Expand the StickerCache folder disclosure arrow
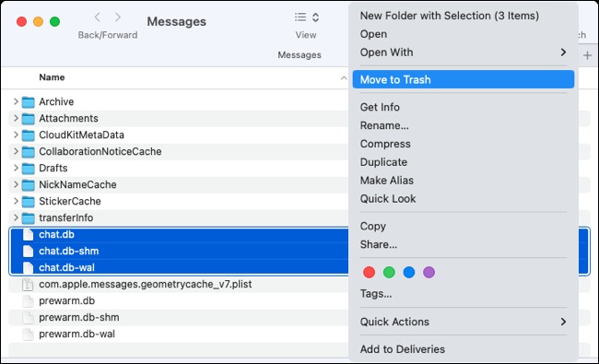599x364 pixels. pyautogui.click(x=16, y=201)
